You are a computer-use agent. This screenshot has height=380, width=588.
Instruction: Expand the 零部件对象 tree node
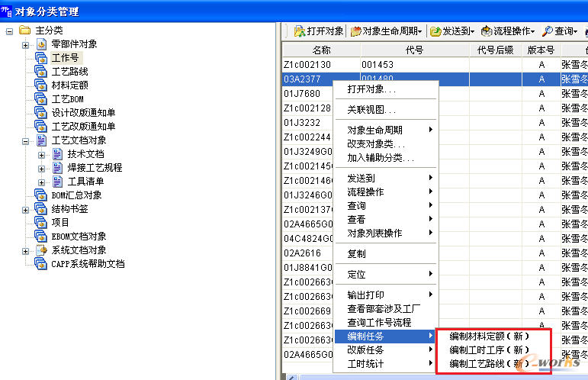(25, 44)
